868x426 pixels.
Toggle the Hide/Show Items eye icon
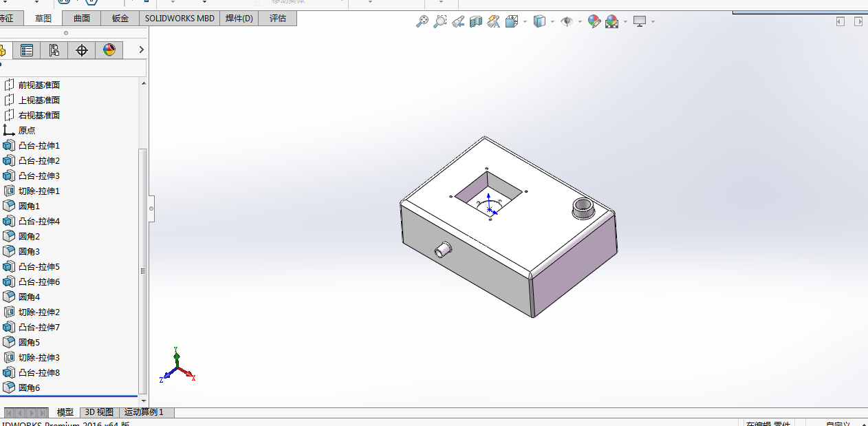pyautogui.click(x=567, y=21)
